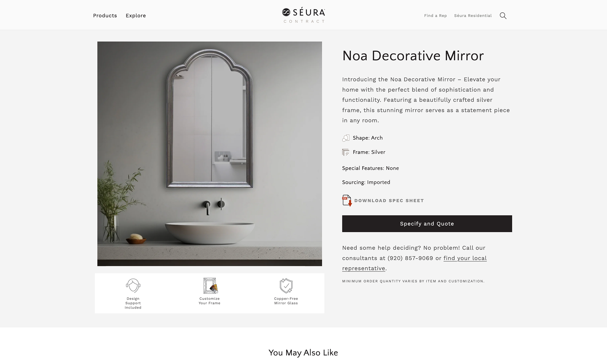Visit the Séura Residential site
The image size is (607, 364).
(x=473, y=15)
